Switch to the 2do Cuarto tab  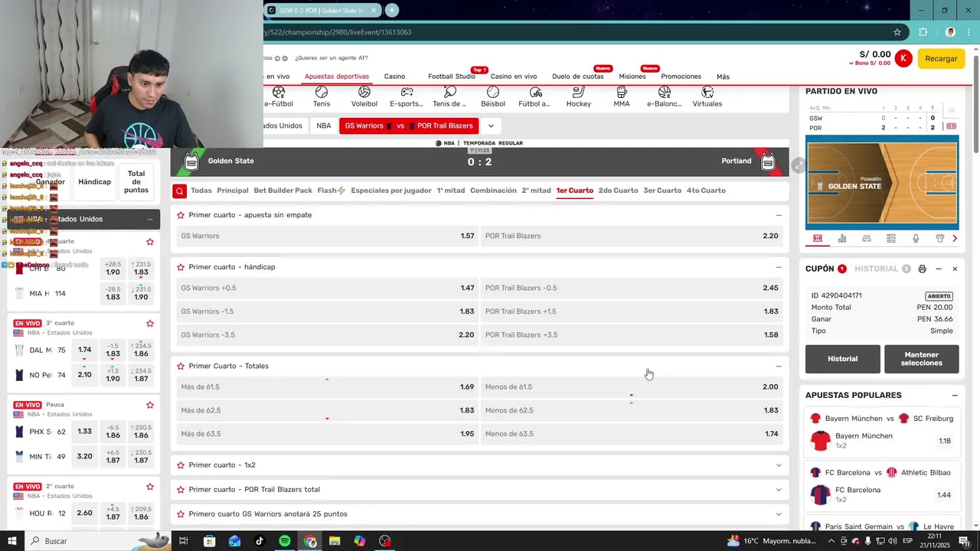619,191
